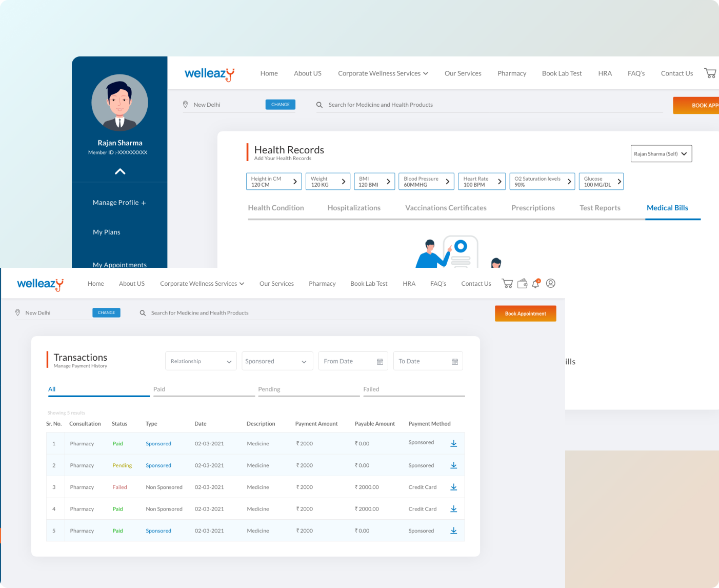Viewport: 719px width, 588px height.
Task: Click location pin icon next to New Delhi in Transactions
Action: click(18, 312)
